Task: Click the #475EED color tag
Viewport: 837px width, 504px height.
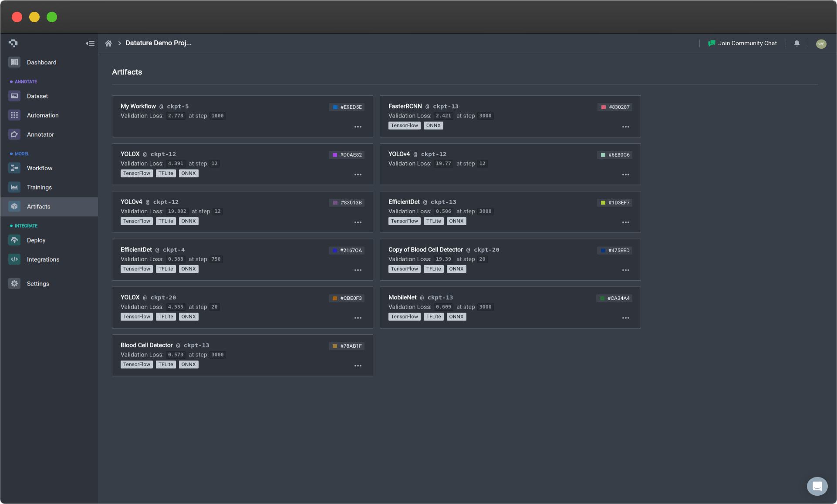Action: [615, 250]
